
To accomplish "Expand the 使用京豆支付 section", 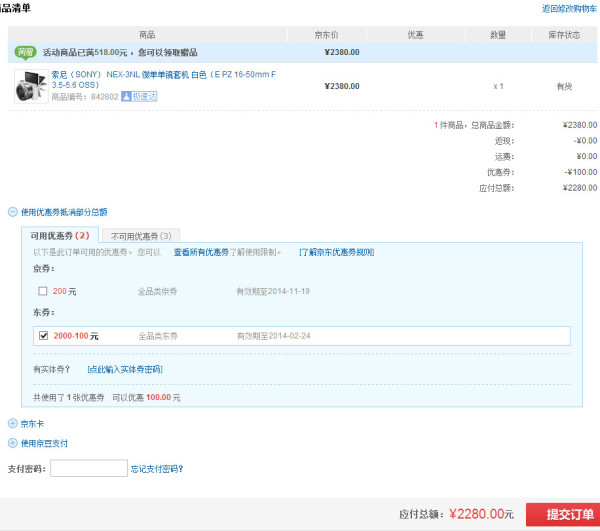I will pyautogui.click(x=13, y=443).
